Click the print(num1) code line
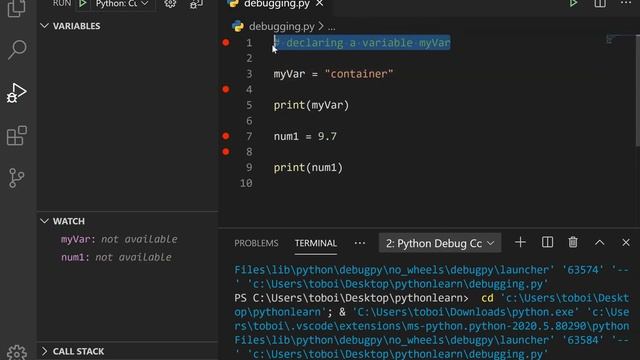The height and width of the screenshot is (360, 640). [x=308, y=168]
